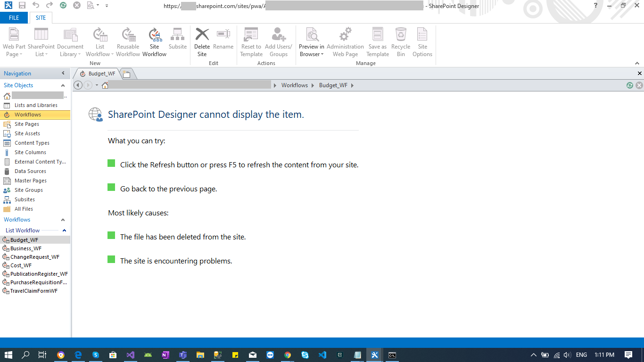Open Lists and Libraries in navigation
This screenshot has width=644, height=362.
35,105
